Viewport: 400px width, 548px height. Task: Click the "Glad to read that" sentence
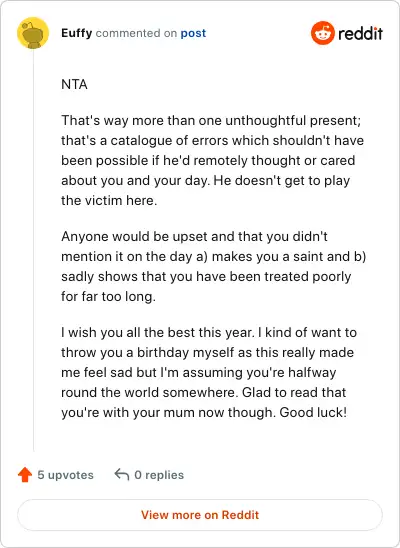click(294, 392)
